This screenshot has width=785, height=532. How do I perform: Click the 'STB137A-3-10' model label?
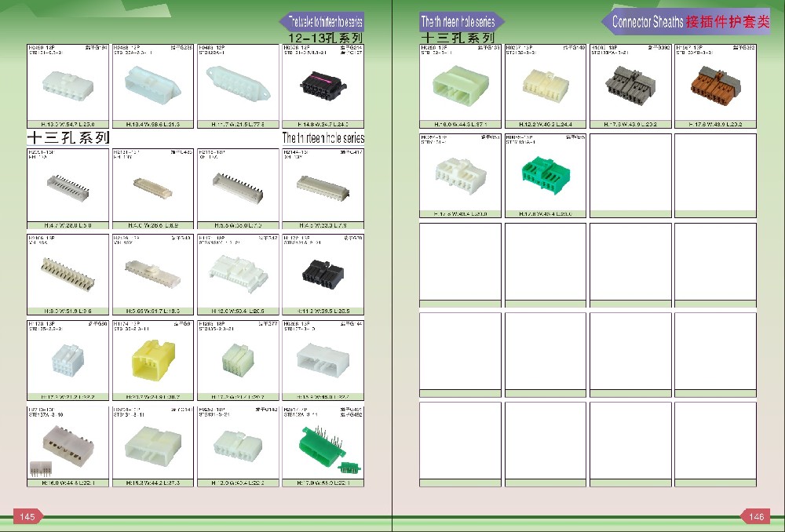(46, 415)
